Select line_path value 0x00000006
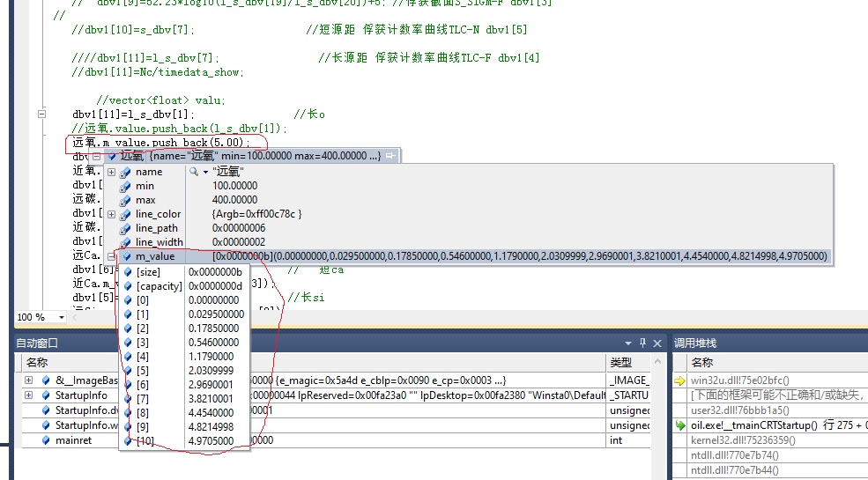The width and height of the screenshot is (868, 480). click(x=239, y=228)
